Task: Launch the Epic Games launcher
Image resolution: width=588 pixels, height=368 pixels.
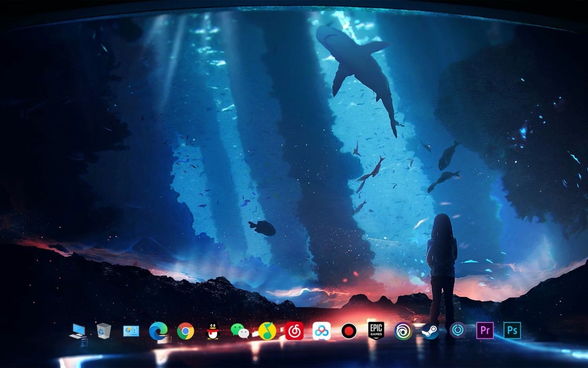Action: tap(376, 331)
